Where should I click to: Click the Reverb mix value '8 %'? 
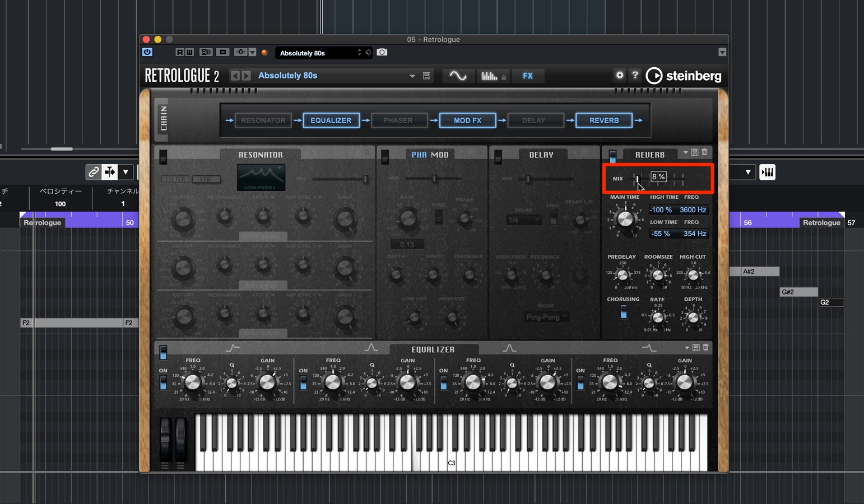tap(658, 177)
